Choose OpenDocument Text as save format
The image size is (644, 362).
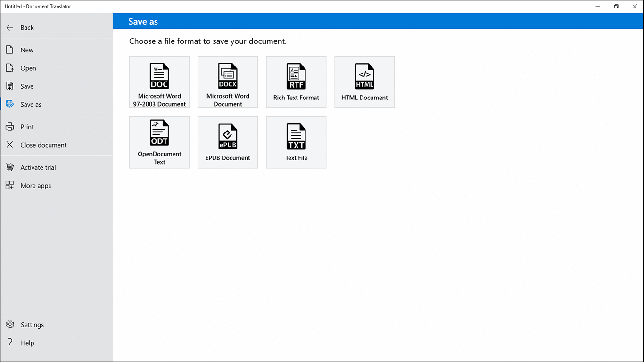pyautogui.click(x=159, y=142)
